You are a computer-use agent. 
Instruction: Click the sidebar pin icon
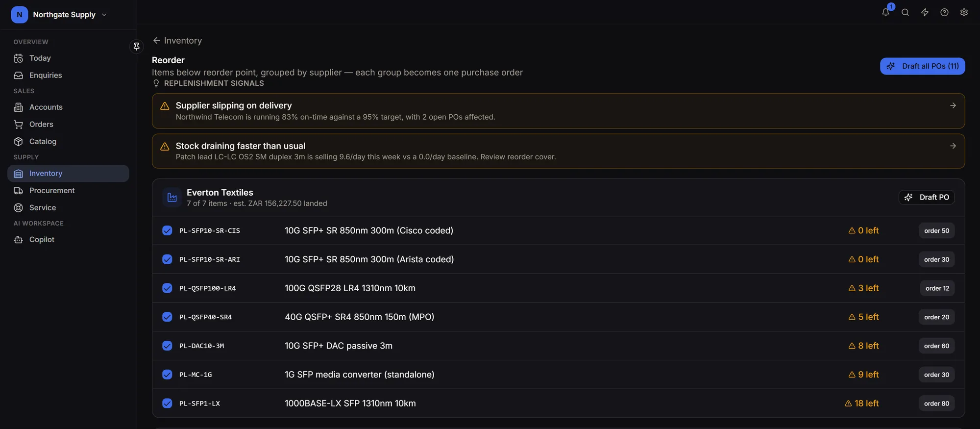click(x=137, y=46)
